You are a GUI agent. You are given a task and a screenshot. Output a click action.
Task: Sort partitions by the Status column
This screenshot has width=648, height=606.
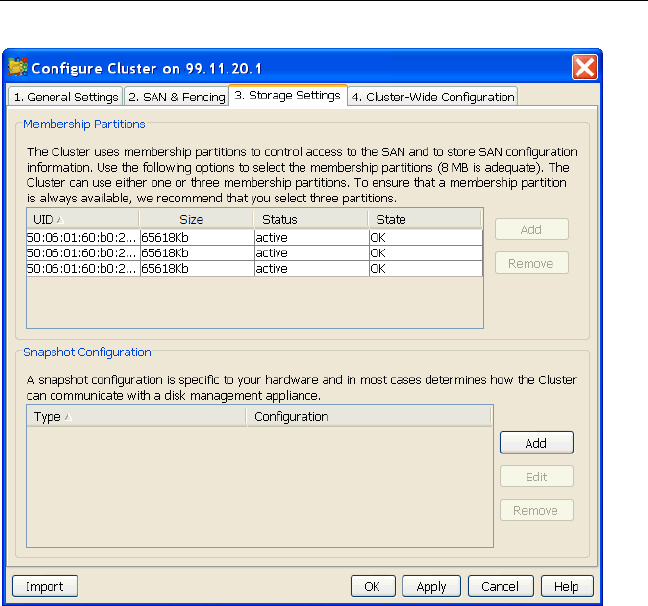tap(309, 219)
